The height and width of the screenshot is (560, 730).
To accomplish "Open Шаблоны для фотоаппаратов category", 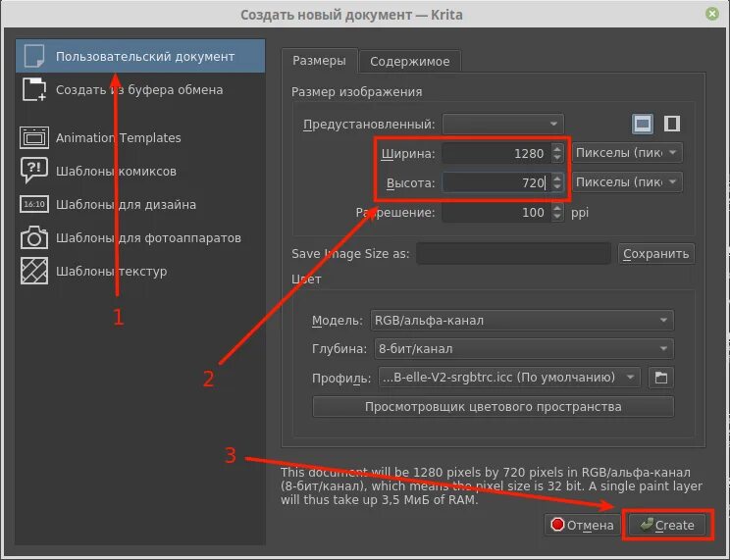I will [140, 238].
